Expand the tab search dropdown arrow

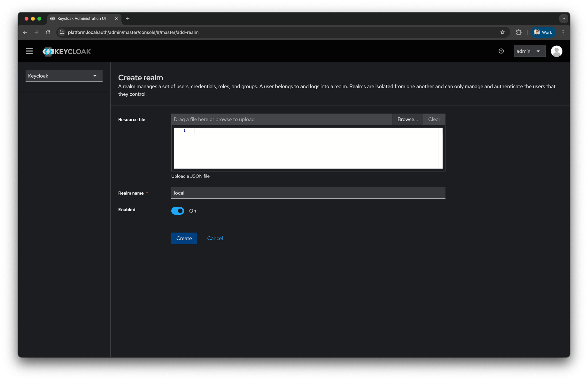click(563, 19)
